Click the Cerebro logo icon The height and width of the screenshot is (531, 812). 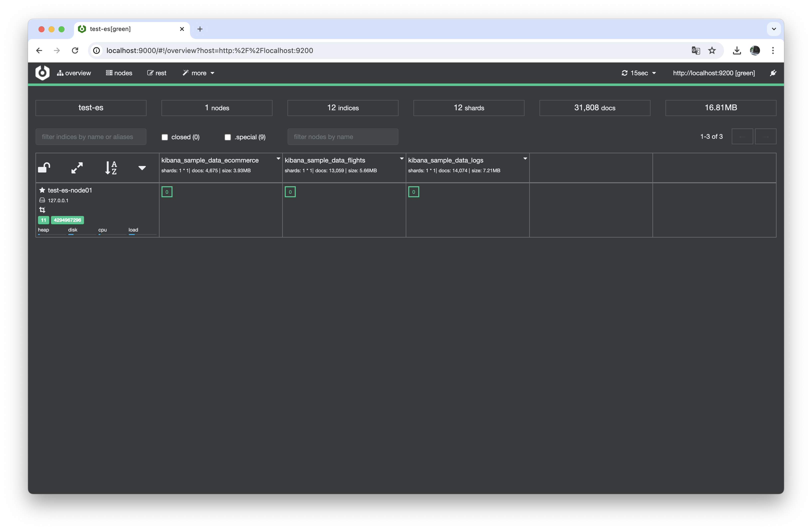click(43, 73)
